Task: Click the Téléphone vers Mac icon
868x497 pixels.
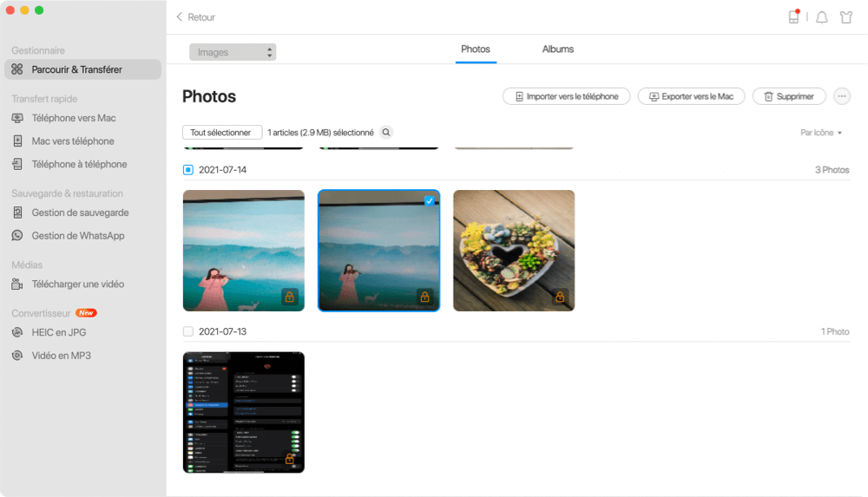Action: tap(17, 118)
